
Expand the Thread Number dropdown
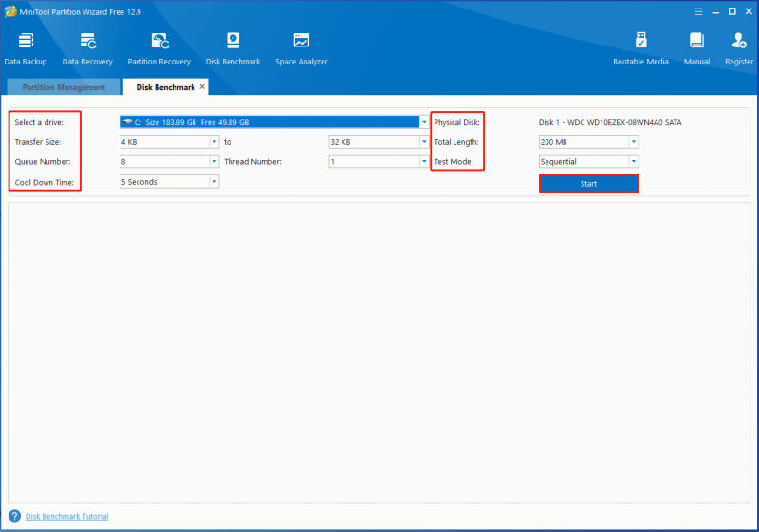pyautogui.click(x=424, y=161)
